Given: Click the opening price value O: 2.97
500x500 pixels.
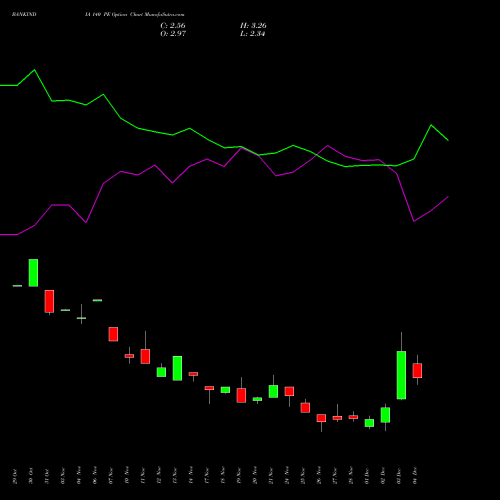Looking at the screenshot, I should coord(173,33).
